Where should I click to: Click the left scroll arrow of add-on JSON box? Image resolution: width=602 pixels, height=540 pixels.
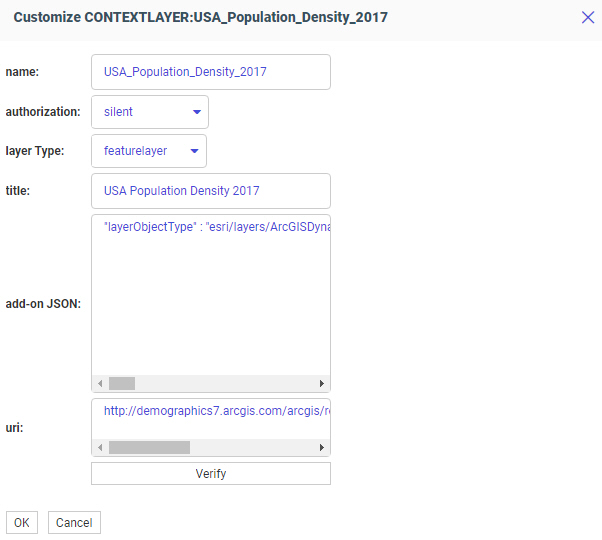pyautogui.click(x=99, y=383)
